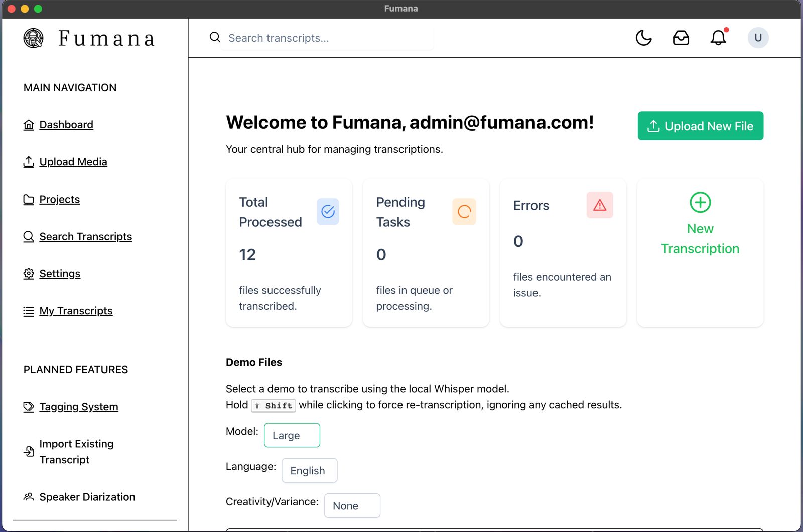Click the 'Model:' label
This screenshot has width=803, height=532.
(242, 431)
